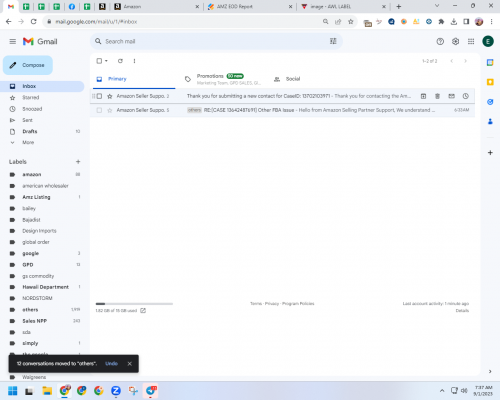Bookmark this page star icon
Screen dimensions: 500x400
351,22
